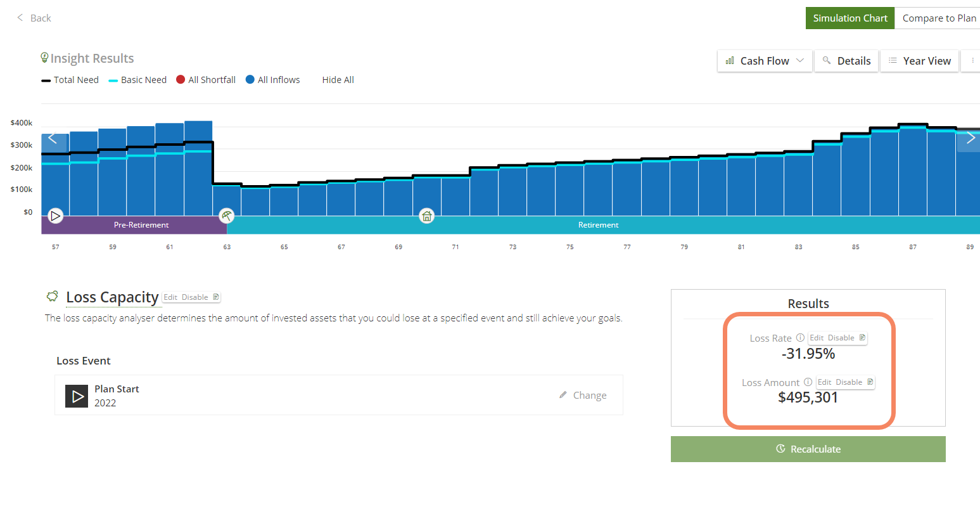The height and width of the screenshot is (516, 980).
Task: Click the document icon in the Loss Rate toolbar
Action: [x=862, y=338]
